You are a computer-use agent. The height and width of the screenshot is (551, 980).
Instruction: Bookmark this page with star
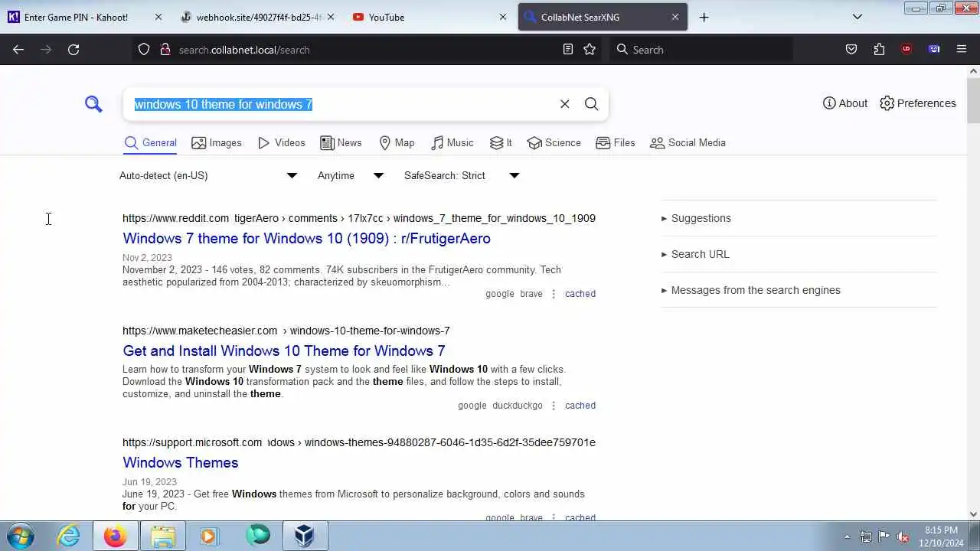[x=590, y=50]
